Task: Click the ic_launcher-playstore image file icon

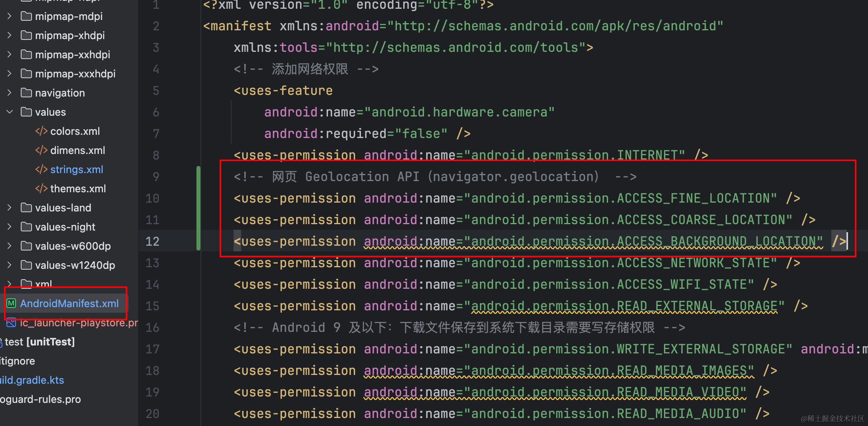Action: [11, 322]
